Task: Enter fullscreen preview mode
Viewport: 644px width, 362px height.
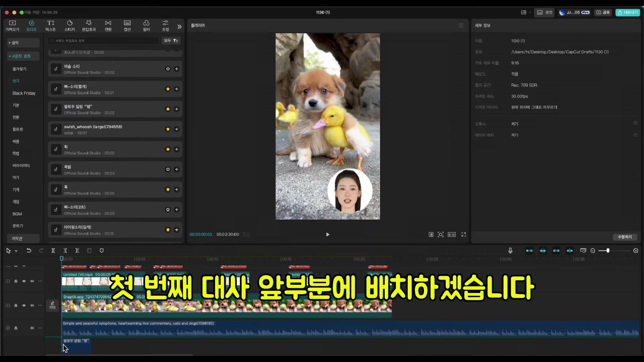Action: tap(463, 235)
